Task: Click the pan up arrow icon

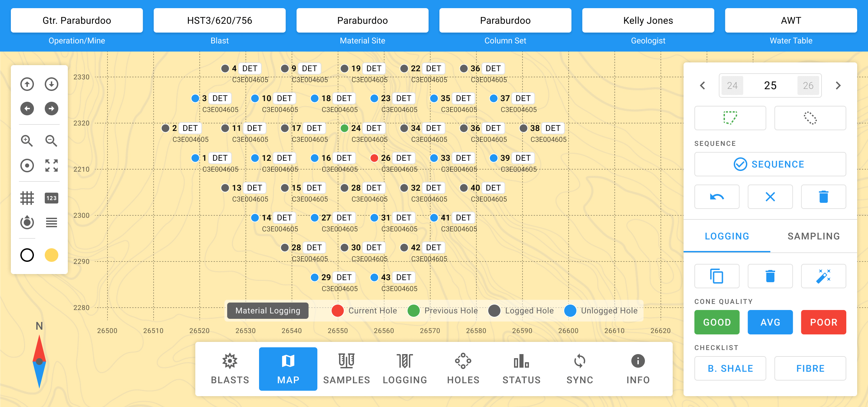Action: coord(27,84)
